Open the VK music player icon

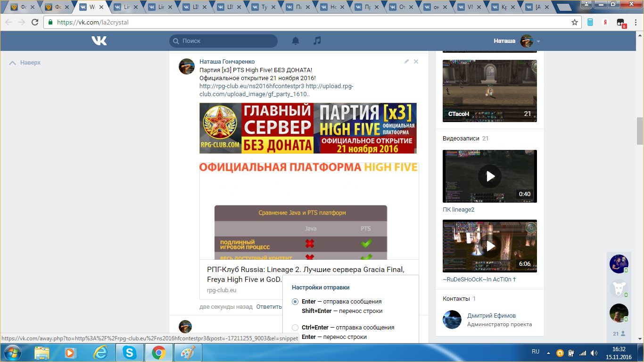(317, 41)
